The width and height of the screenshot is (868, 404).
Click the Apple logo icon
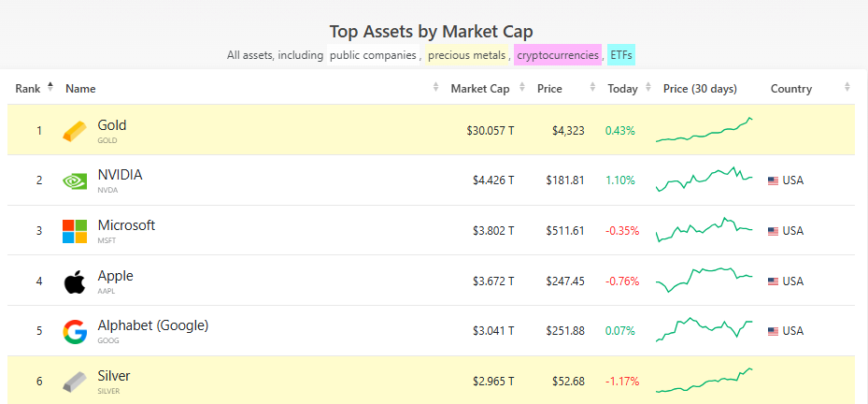point(75,281)
